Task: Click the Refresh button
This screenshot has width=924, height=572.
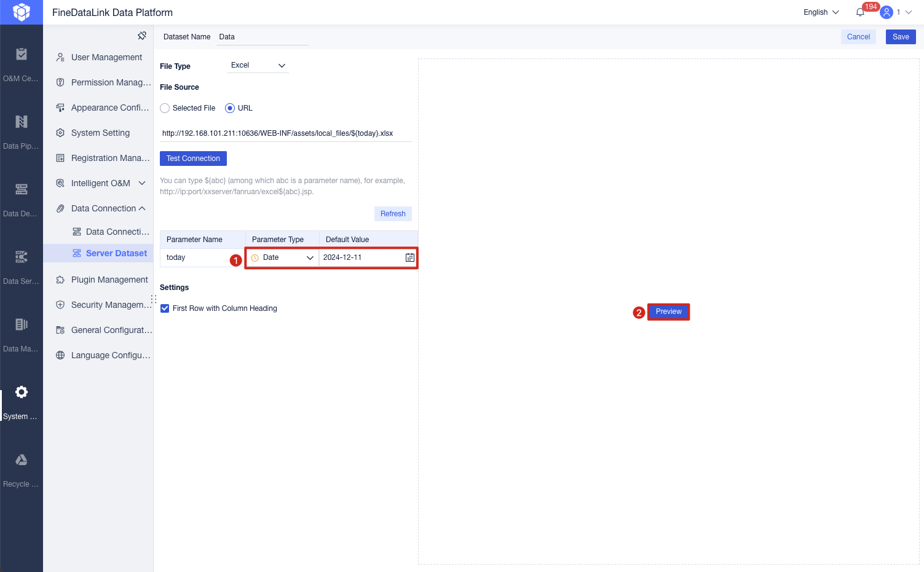Action: point(393,214)
